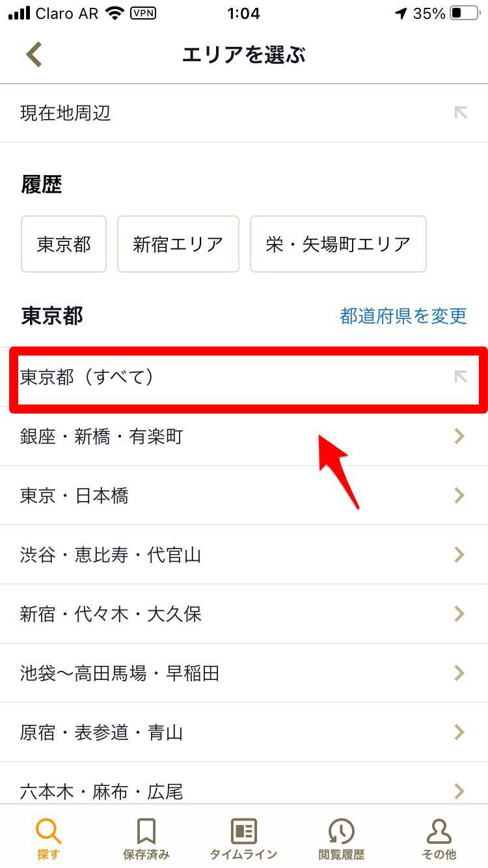Viewport: 488px width, 868px height.
Task: Expand the 新宿・代々木・大久保 chevron
Action: click(459, 614)
